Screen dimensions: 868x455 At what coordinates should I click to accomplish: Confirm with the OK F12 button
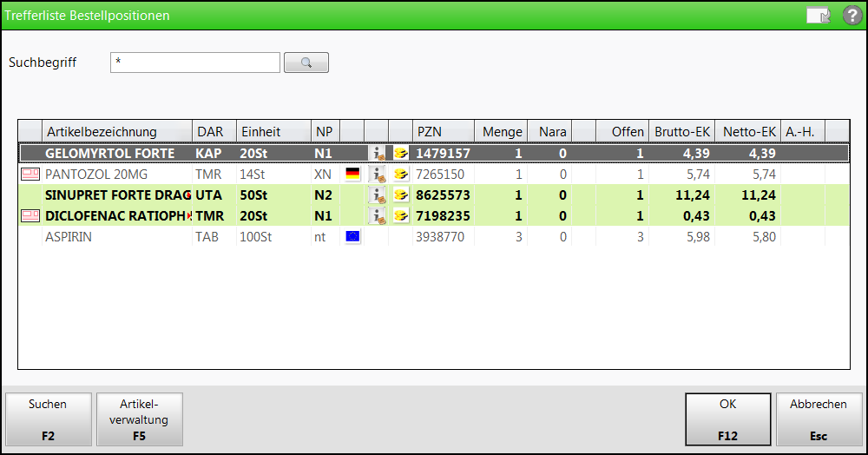[728, 419]
